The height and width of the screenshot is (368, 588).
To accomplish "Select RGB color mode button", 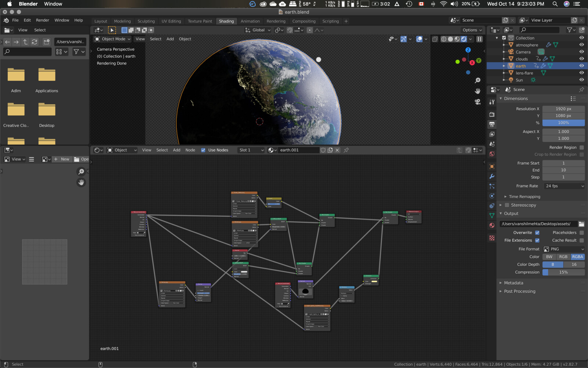I will [563, 257].
